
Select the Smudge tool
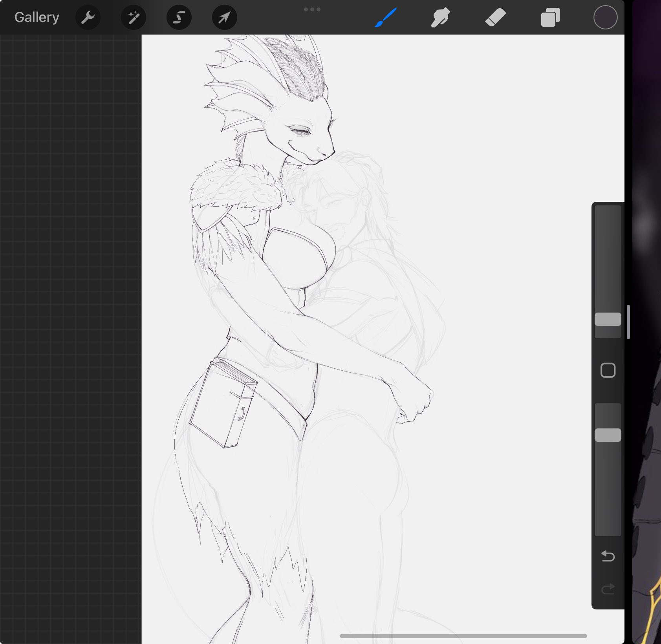coord(440,18)
